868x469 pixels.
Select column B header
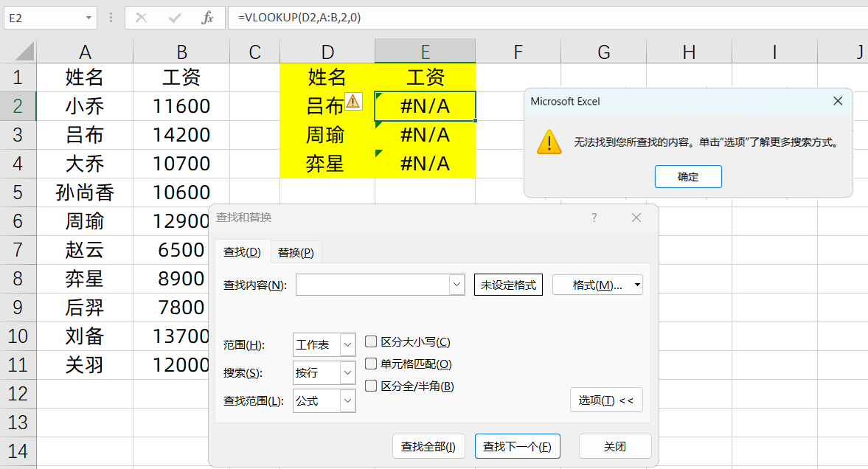(181, 52)
